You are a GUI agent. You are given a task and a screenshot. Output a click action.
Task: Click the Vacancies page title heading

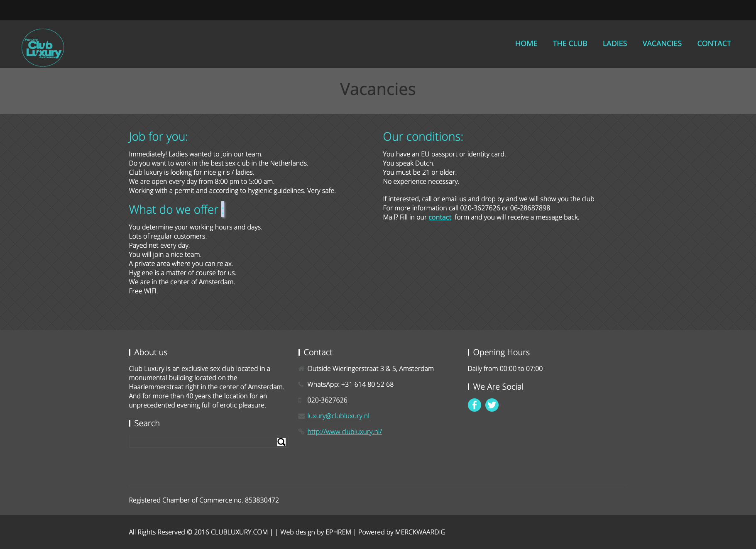pos(378,89)
